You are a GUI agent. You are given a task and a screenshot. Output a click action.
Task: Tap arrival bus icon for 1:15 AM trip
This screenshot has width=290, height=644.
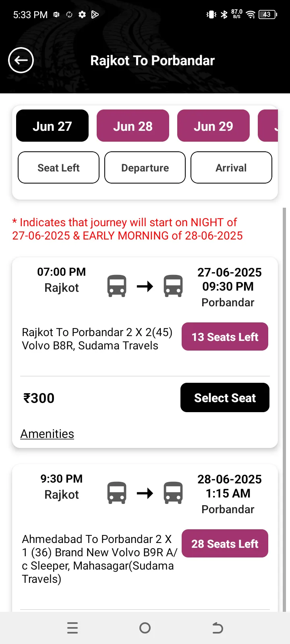coord(173,493)
